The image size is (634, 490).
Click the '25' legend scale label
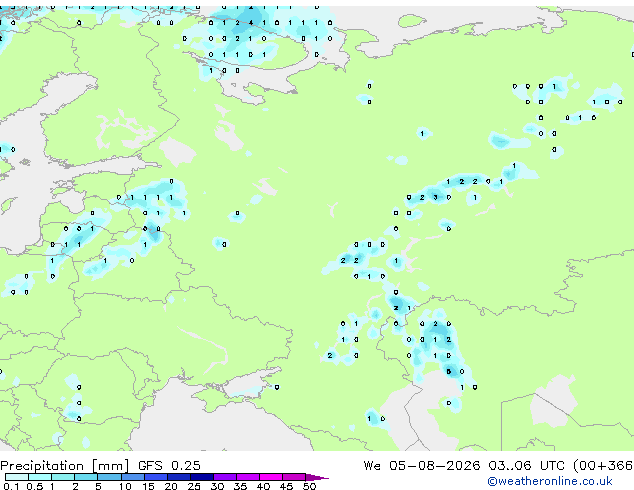pos(194,486)
